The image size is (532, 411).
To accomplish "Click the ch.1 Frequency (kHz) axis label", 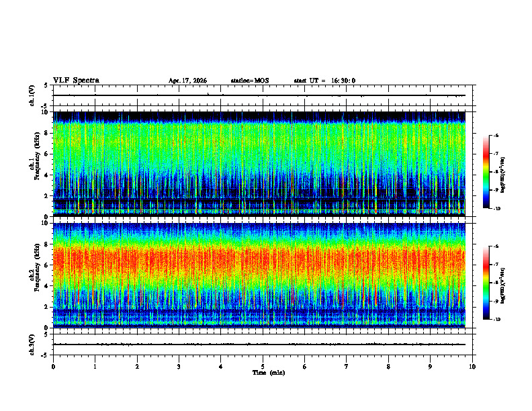I will coord(34,164).
